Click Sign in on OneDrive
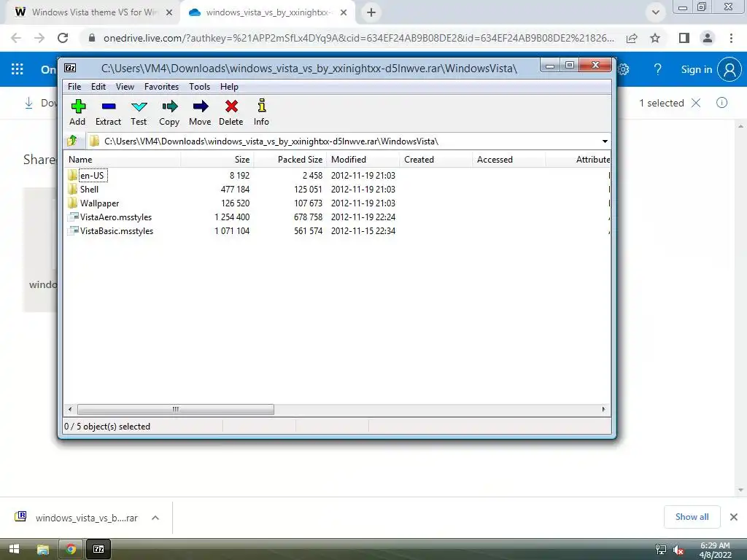 pos(696,69)
